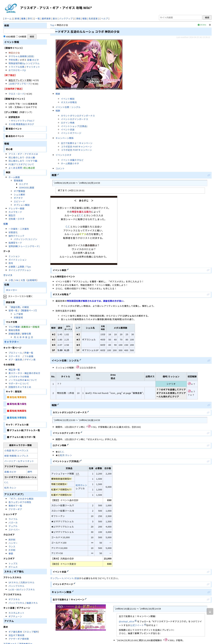This screenshot has width=215, height=644.
Task: Open 小鳥遊 怜/テンペランス character link
Action: click(x=16, y=451)
